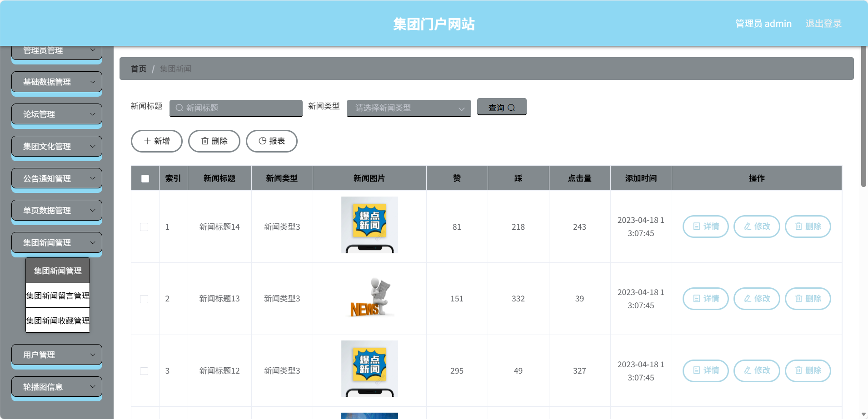Image resolution: width=868 pixels, height=419 pixels.
Task: Click the 详情 document icon for 新闻标题12
Action: coord(696,370)
